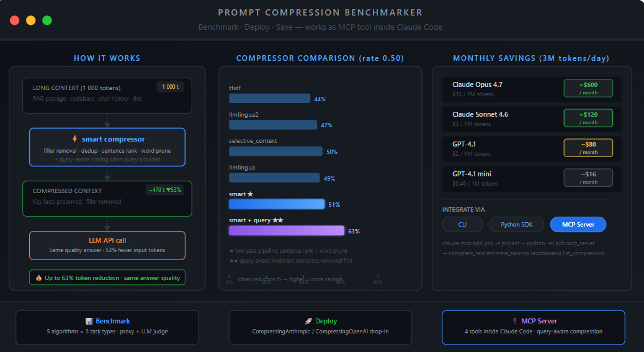This screenshot has width=644, height=352.
Task: Click the Claude Opus 4.7 row
Action: [x=532, y=89]
